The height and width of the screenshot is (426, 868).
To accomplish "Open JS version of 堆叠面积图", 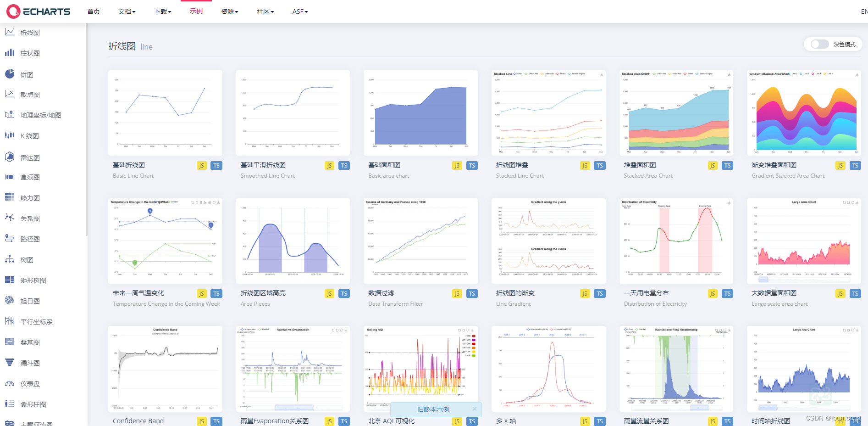I will point(713,166).
